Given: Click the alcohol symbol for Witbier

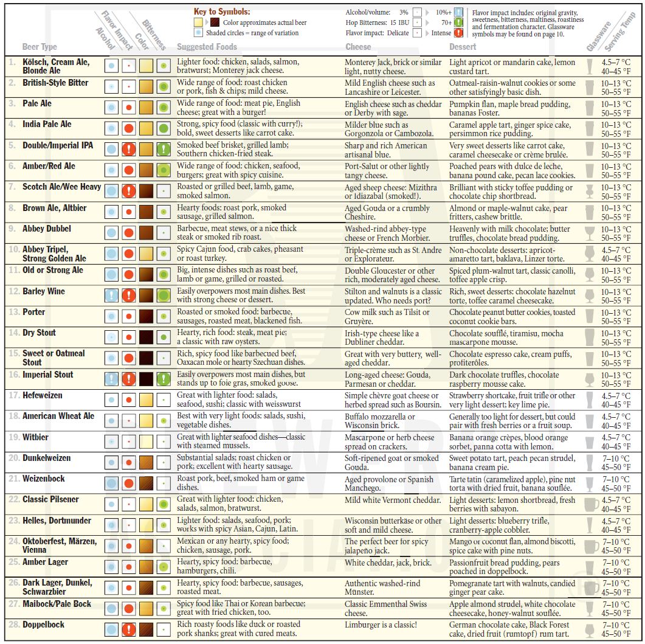Looking at the screenshot, I should [111, 441].
